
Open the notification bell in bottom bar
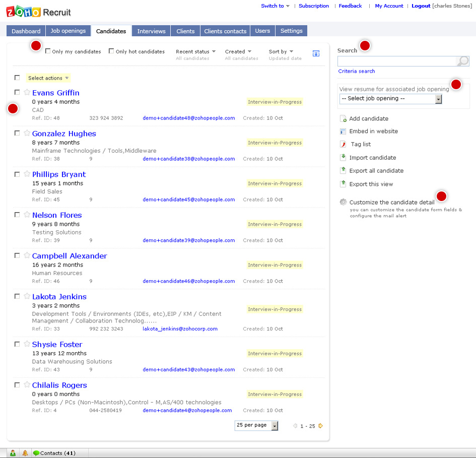tap(25, 453)
